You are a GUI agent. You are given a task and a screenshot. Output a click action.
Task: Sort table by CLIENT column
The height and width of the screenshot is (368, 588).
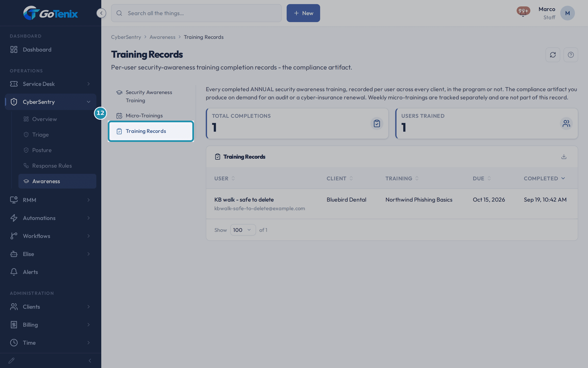pyautogui.click(x=340, y=178)
